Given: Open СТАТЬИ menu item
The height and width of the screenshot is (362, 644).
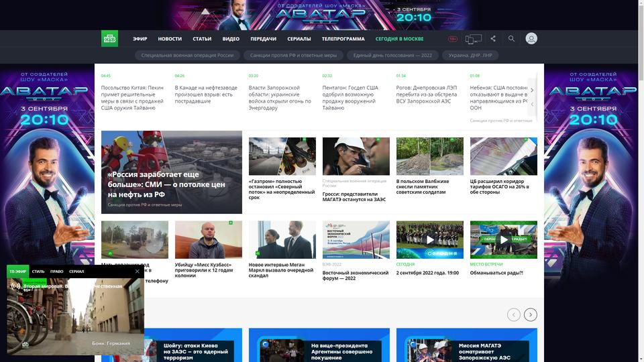Looking at the screenshot, I should 202,39.
